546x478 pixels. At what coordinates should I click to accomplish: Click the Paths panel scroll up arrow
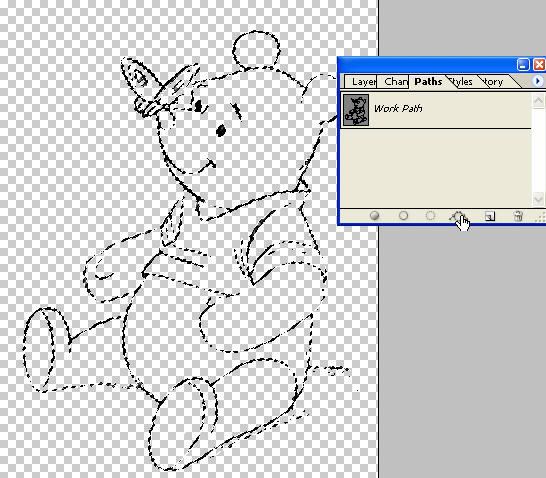[538, 101]
